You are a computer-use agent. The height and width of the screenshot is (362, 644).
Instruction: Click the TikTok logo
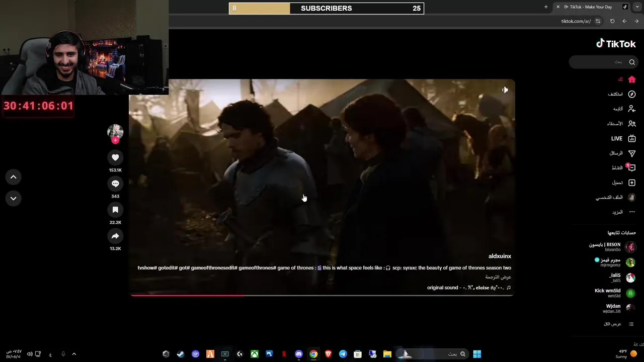click(616, 44)
